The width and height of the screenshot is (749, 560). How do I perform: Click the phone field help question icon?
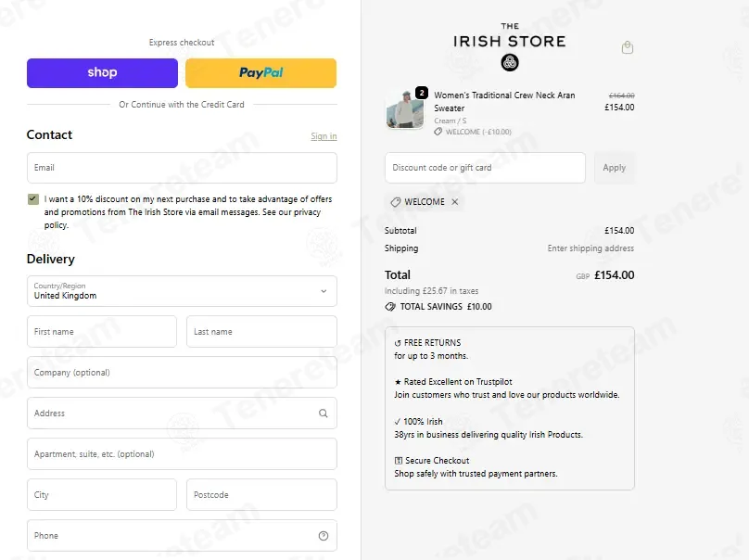pos(324,536)
